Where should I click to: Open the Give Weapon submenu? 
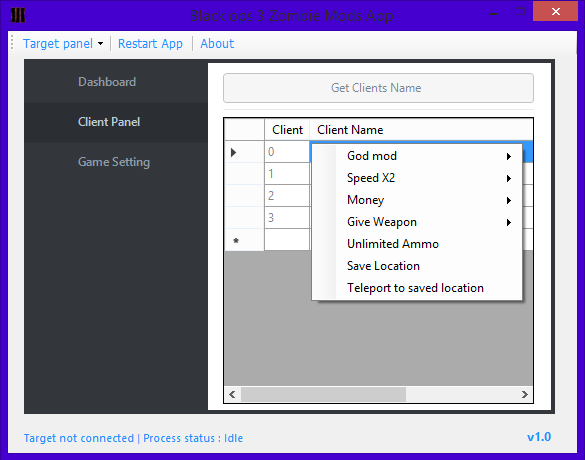(x=417, y=222)
